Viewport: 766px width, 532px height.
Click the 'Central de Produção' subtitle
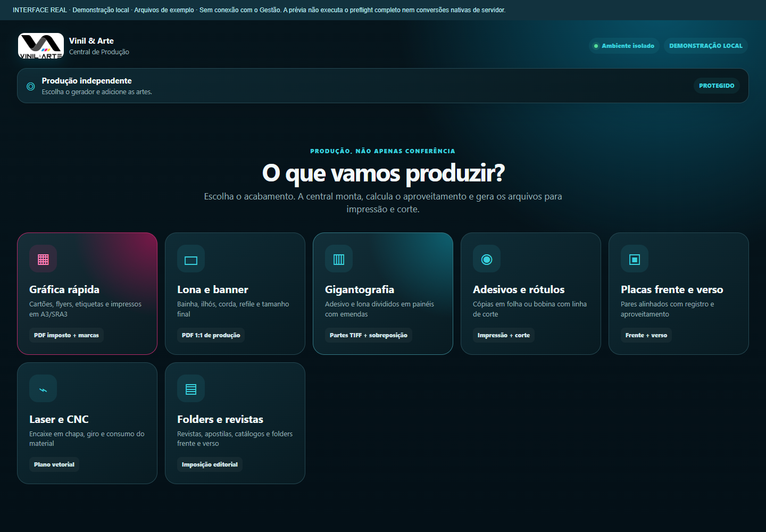[99, 52]
